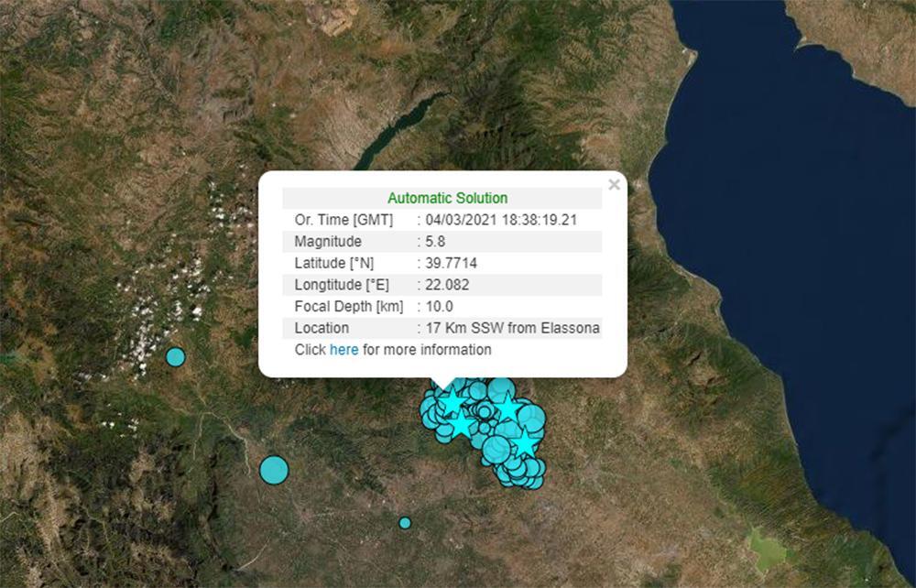916x588 pixels.
Task: Click the Focal Depth value 10.0
Action: pyautogui.click(x=438, y=307)
